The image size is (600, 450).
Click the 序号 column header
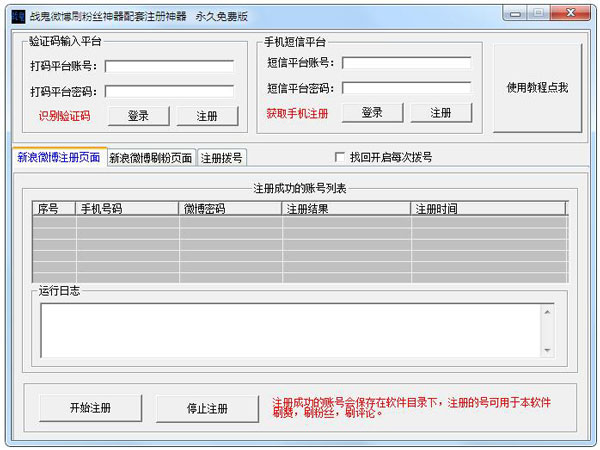coord(54,209)
